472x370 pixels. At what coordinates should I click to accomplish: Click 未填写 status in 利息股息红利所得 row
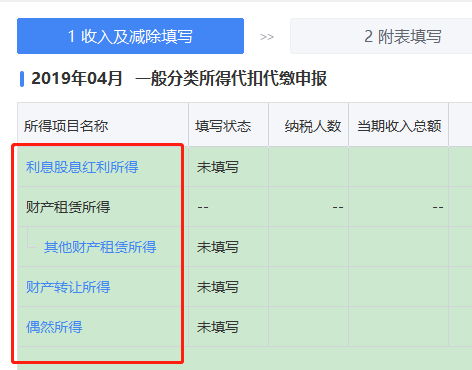click(218, 167)
